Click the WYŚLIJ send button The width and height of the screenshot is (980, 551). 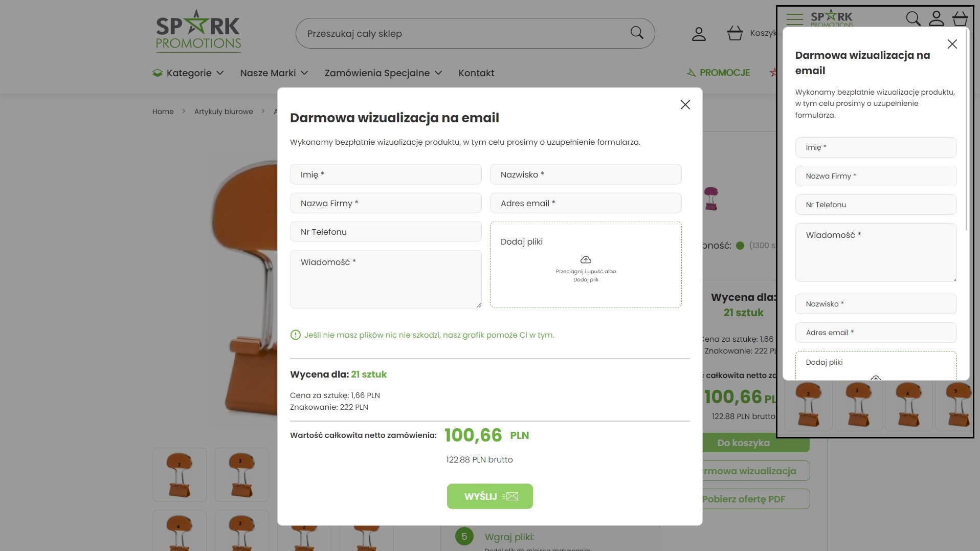coord(489,496)
